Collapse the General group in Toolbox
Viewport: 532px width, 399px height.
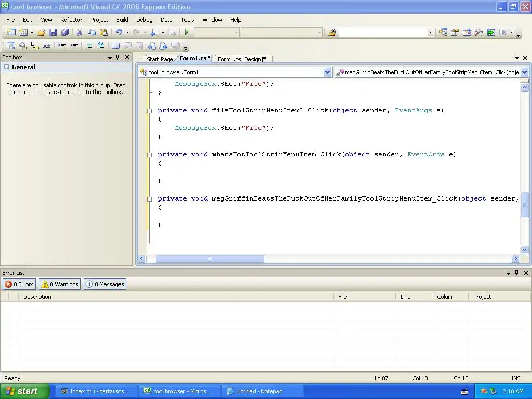coord(6,67)
